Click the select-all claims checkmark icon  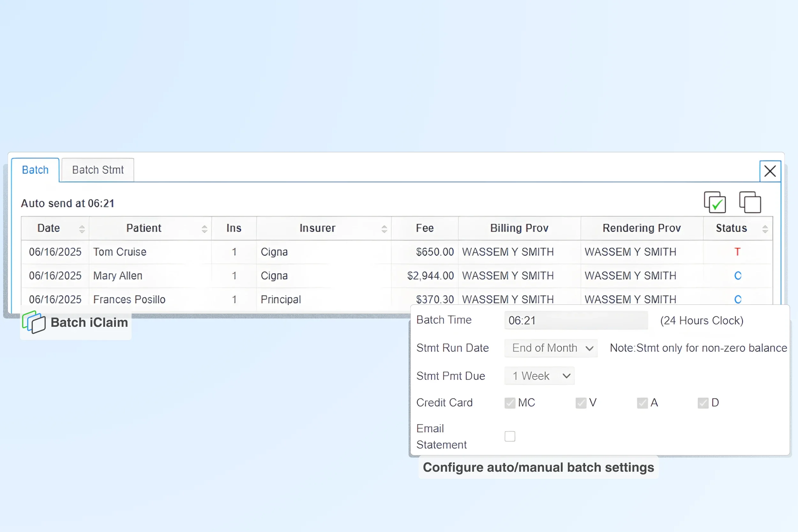coord(715,202)
